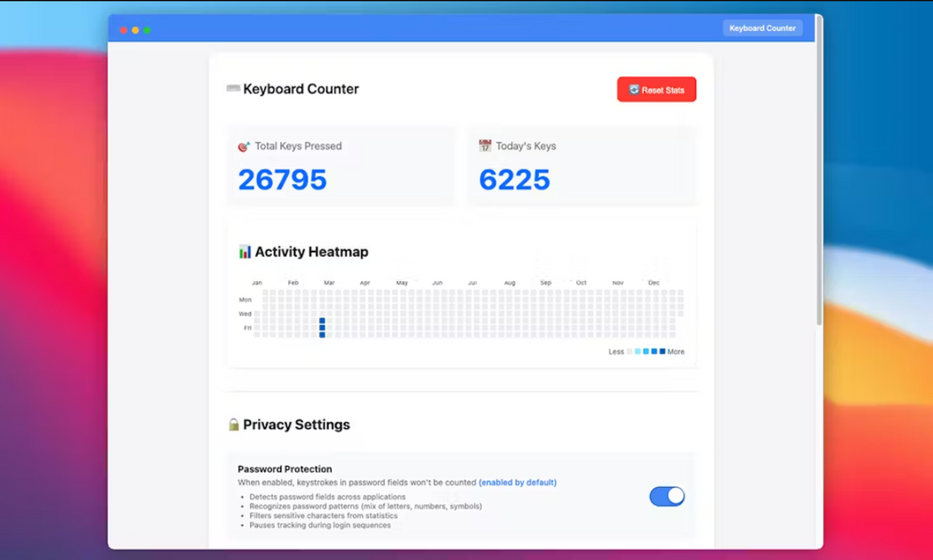Select the darkest blue swatch next to More
The height and width of the screenshot is (560, 933).
pyautogui.click(x=662, y=351)
